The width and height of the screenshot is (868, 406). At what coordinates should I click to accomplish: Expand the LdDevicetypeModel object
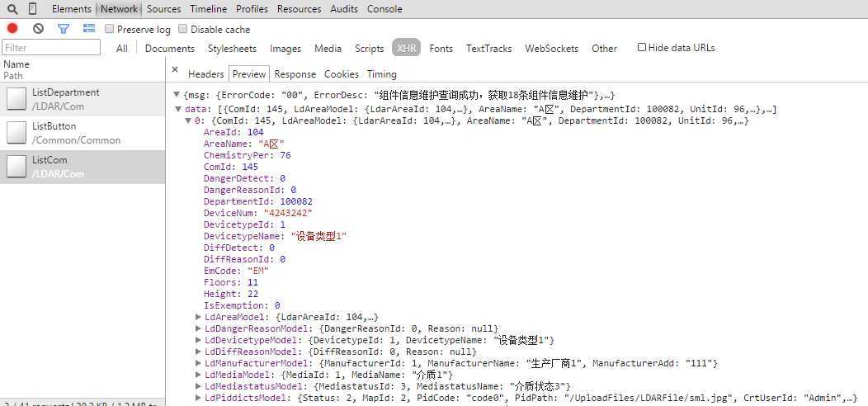pyautogui.click(x=199, y=340)
